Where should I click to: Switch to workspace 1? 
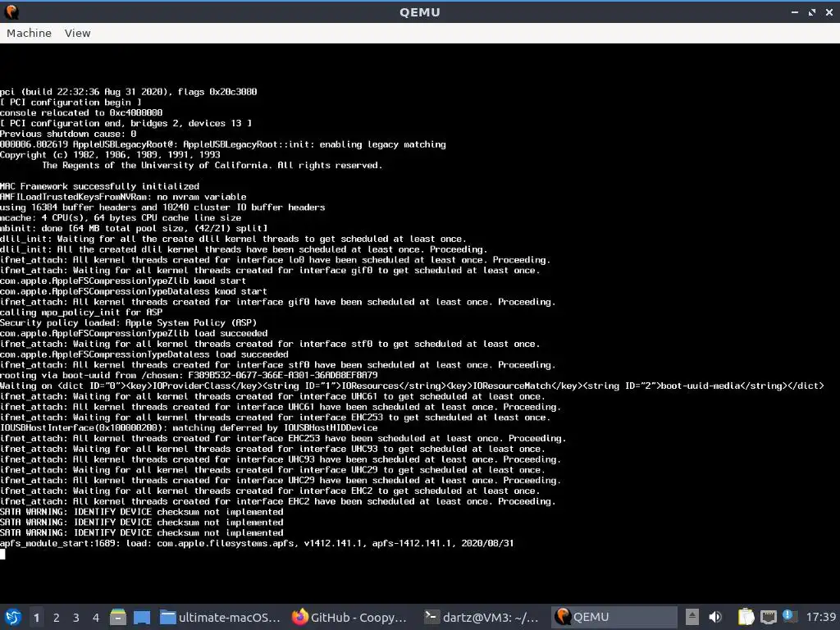(36, 618)
